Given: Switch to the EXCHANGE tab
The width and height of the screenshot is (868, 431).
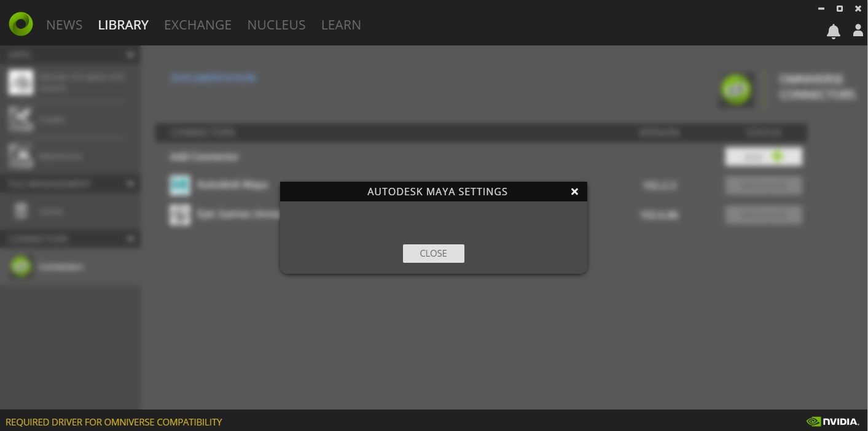Looking at the screenshot, I should pos(198,25).
